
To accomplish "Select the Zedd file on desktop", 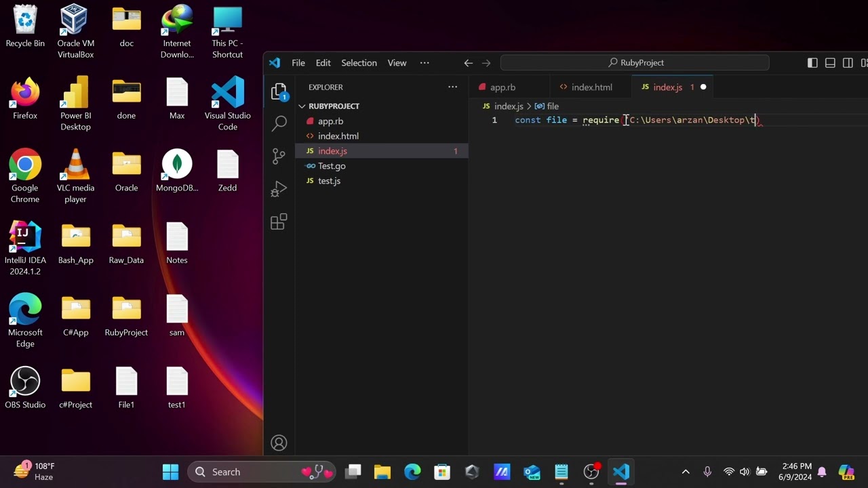I will click(x=227, y=171).
